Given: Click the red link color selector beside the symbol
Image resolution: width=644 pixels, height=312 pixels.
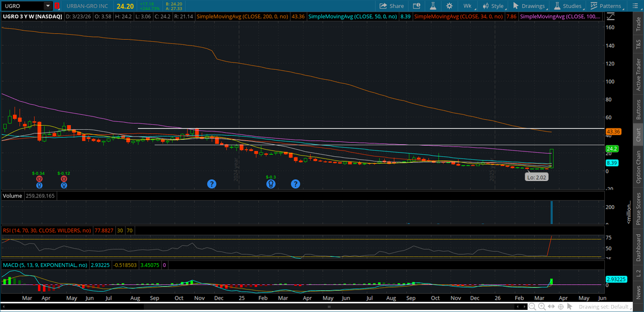Looking at the screenshot, I should (57, 6).
